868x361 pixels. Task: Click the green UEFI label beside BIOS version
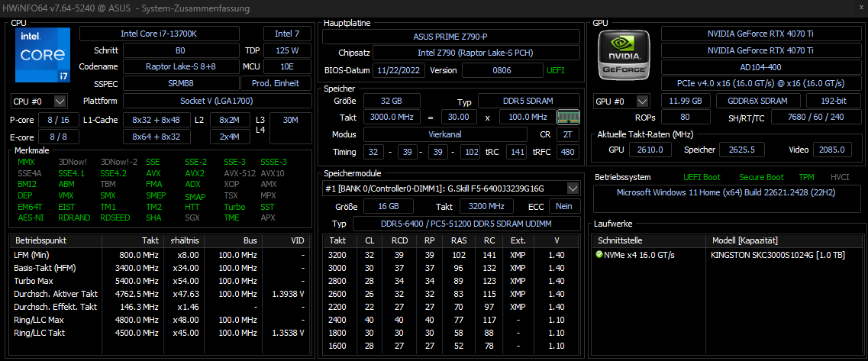pos(556,71)
